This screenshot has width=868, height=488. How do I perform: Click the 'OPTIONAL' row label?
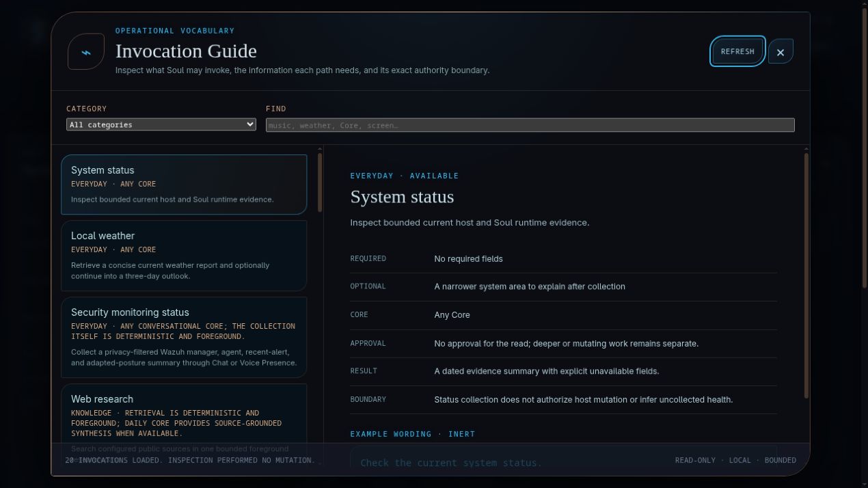[x=368, y=286]
